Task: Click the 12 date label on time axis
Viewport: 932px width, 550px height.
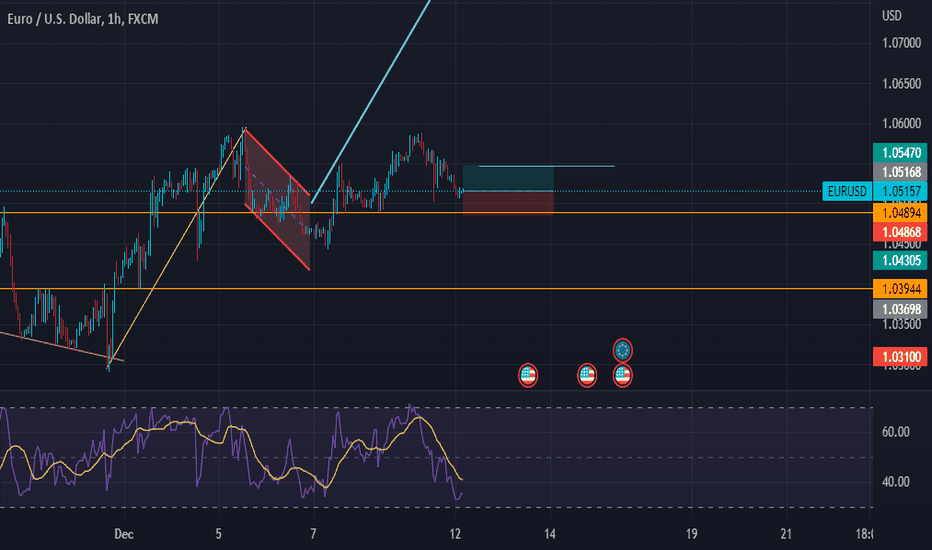Action: (455, 534)
